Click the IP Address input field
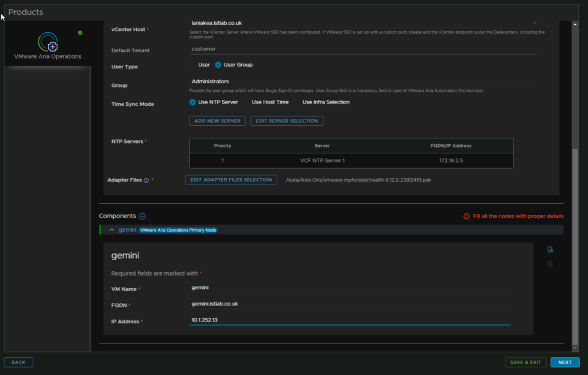Image resolution: width=588 pixels, height=375 pixels. (x=350, y=320)
